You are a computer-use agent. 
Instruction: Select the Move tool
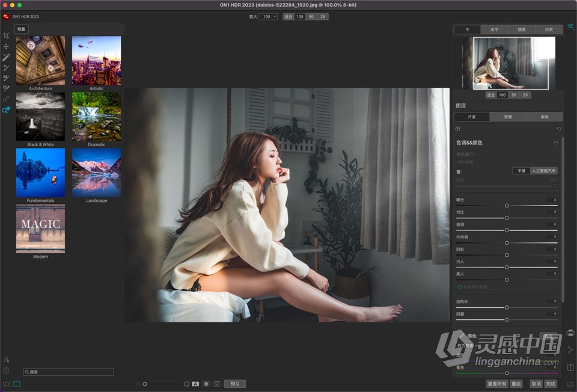pyautogui.click(x=7, y=47)
